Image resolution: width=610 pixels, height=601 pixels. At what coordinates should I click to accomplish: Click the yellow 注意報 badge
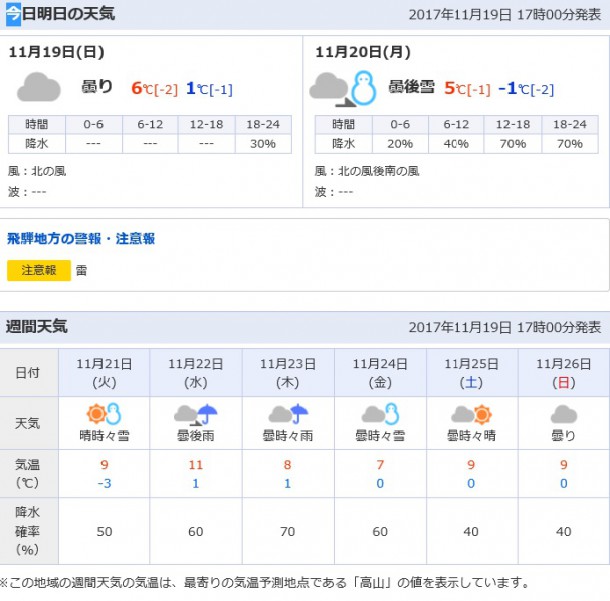[x=39, y=270]
